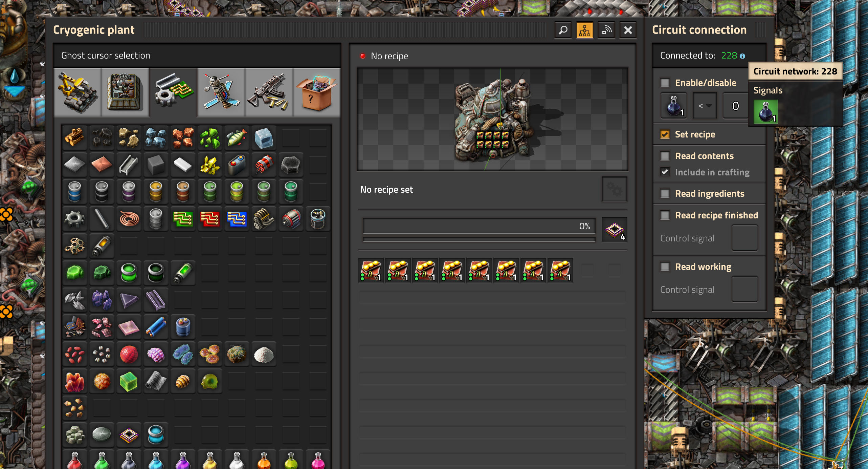Viewport: 868px width, 469px height.
Task: Select the battery item
Action: (237, 165)
